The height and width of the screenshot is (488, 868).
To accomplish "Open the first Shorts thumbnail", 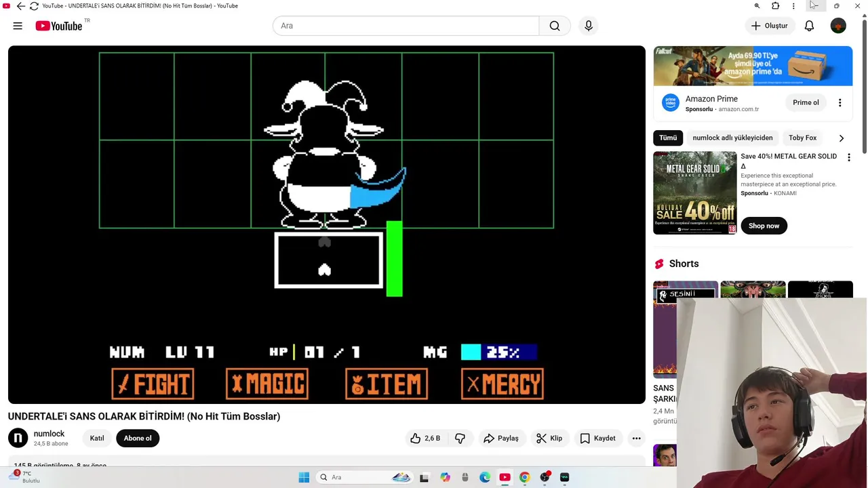I will click(x=686, y=329).
